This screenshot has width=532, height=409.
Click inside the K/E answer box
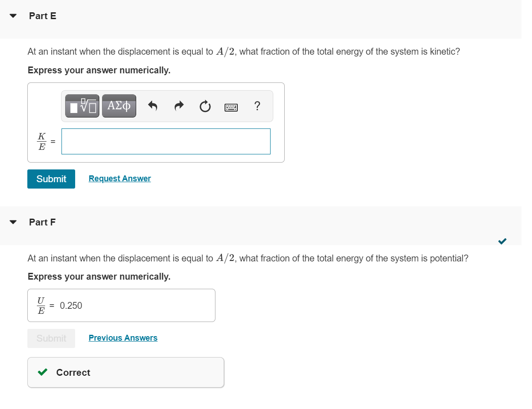pyautogui.click(x=165, y=141)
